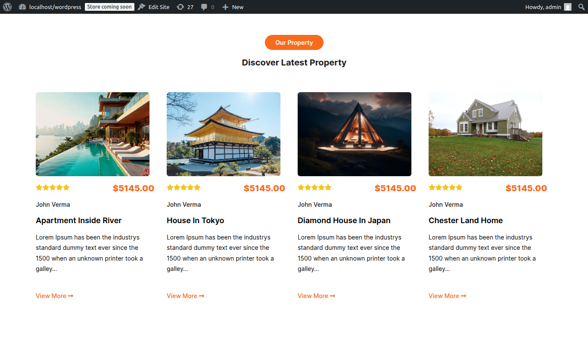Viewport: 588px width, 364px height.
Task: Click the $5145.00 price on Chester Land Home
Action: tap(526, 188)
